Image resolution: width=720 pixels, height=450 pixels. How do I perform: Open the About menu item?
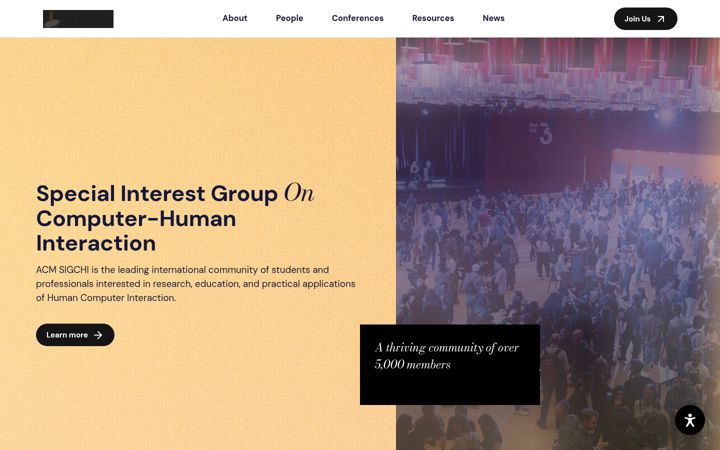pos(235,18)
